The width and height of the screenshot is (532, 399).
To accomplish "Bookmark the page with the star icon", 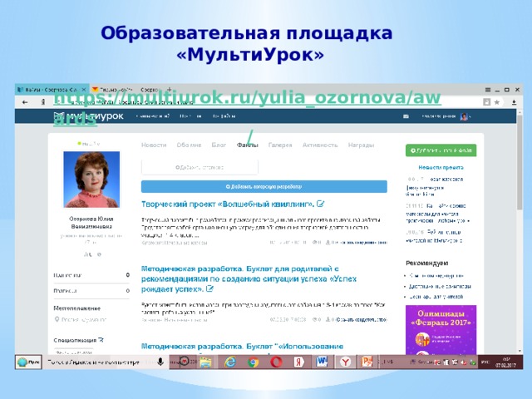I will (x=497, y=102).
